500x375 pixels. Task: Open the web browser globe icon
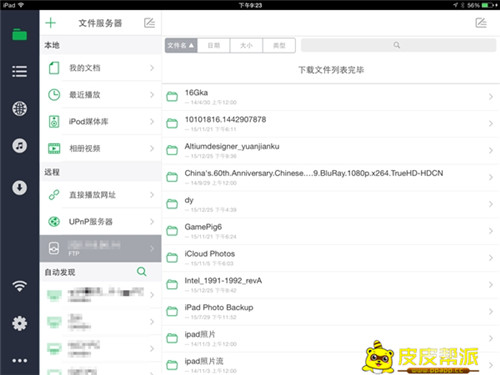pyautogui.click(x=20, y=109)
